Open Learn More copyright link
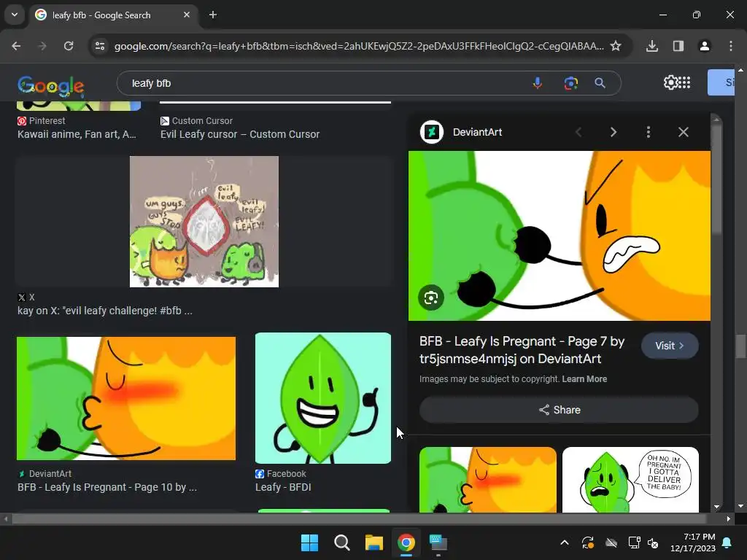The height and width of the screenshot is (560, 747). point(584,379)
